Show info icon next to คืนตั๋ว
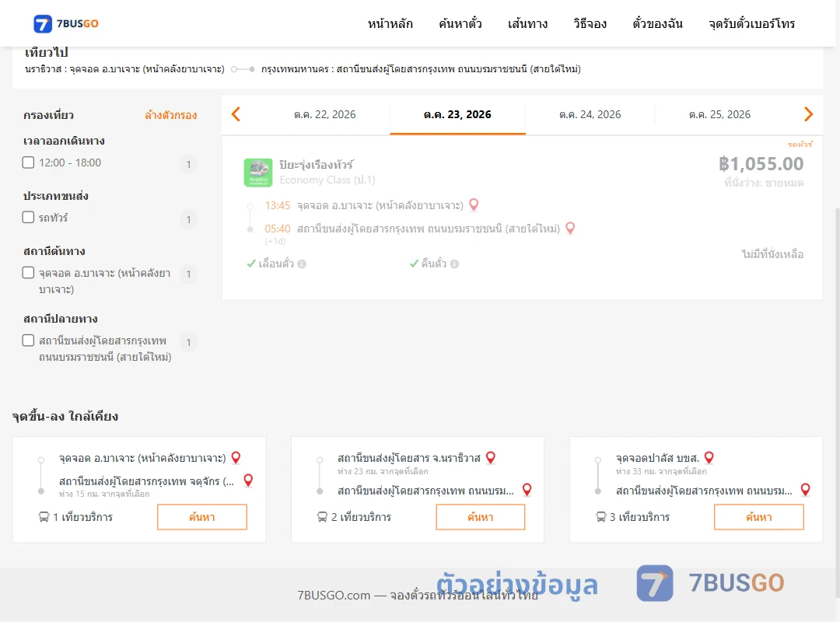Image resolution: width=840 pixels, height=622 pixels. (455, 264)
